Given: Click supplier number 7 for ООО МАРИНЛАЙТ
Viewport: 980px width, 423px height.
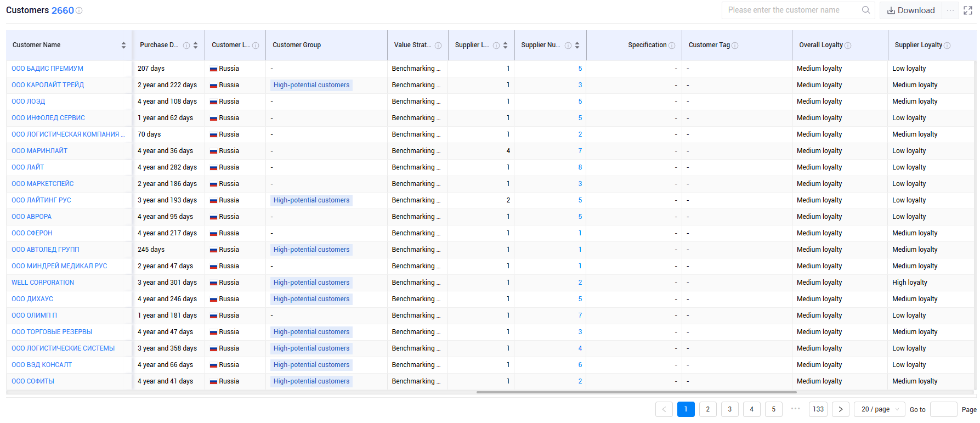Looking at the screenshot, I should pos(580,151).
